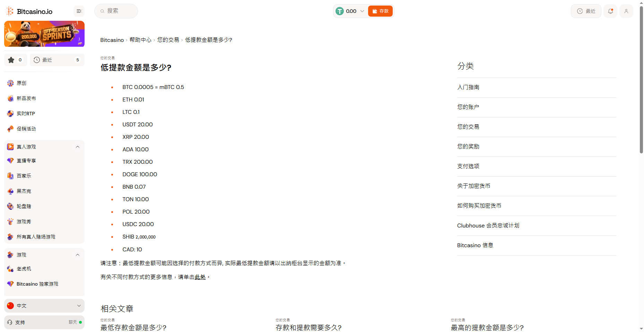Open 老虎机 category
The height and width of the screenshot is (332, 644).
(24, 269)
